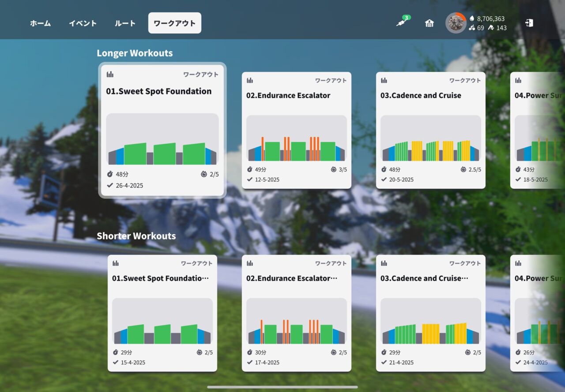Go to the ルート tab
The height and width of the screenshot is (392, 565).
click(125, 23)
